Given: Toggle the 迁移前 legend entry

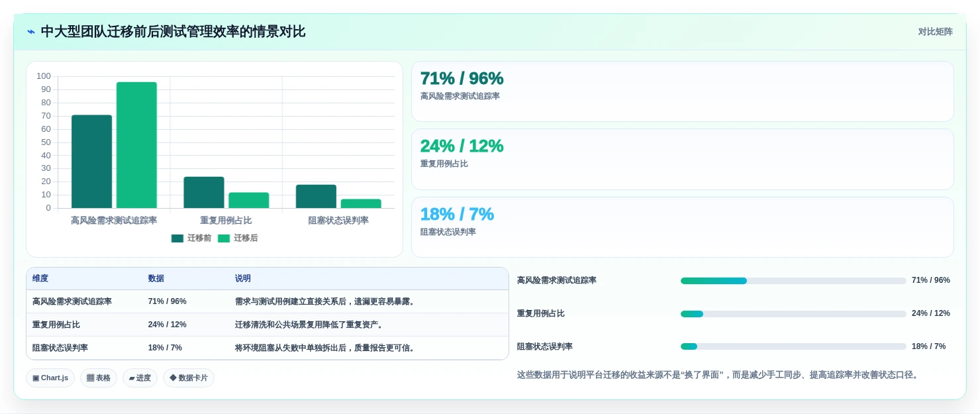Looking at the screenshot, I should (x=191, y=238).
